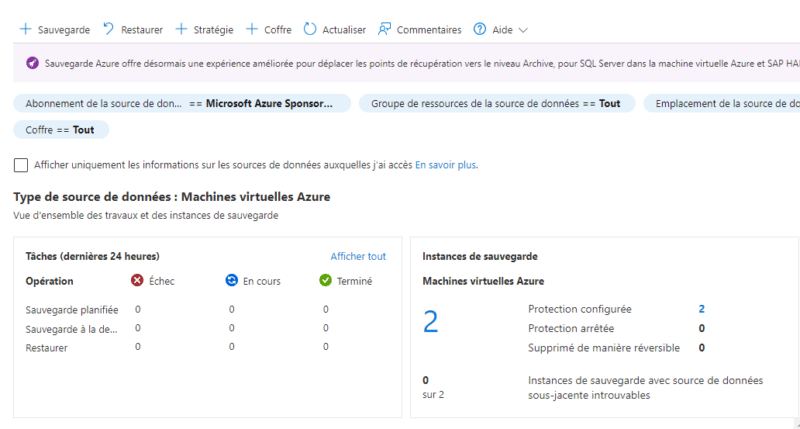The image size is (800, 429).
Task: Open the Commentaires toolbar command
Action: [419, 30]
